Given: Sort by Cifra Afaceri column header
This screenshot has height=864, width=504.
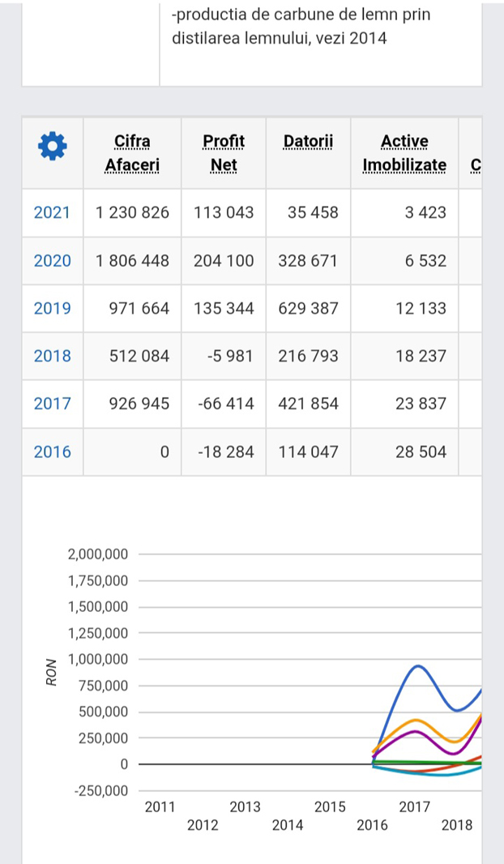Looking at the screenshot, I should coord(132,153).
